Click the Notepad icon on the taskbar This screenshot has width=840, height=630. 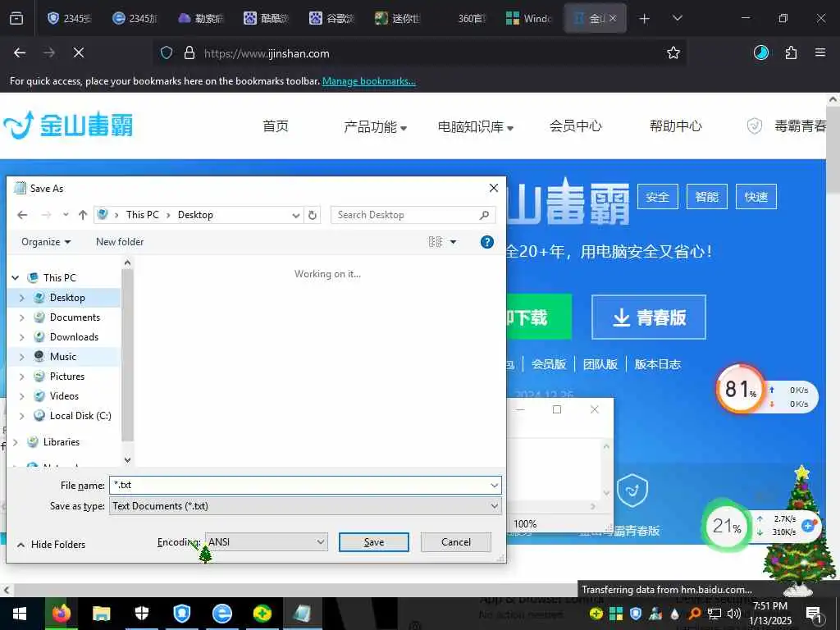pyautogui.click(x=302, y=614)
